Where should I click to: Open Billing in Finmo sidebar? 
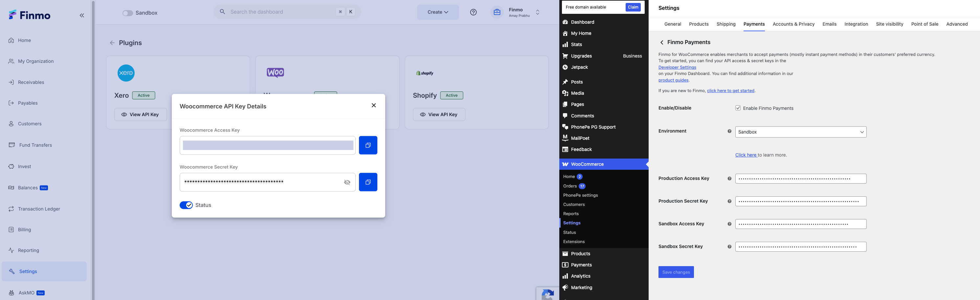tap(24, 230)
